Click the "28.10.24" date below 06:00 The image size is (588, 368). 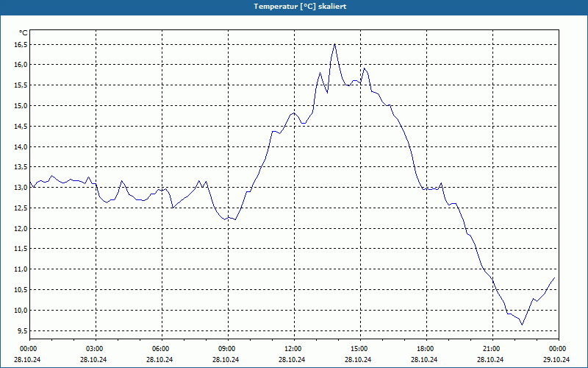(159, 360)
